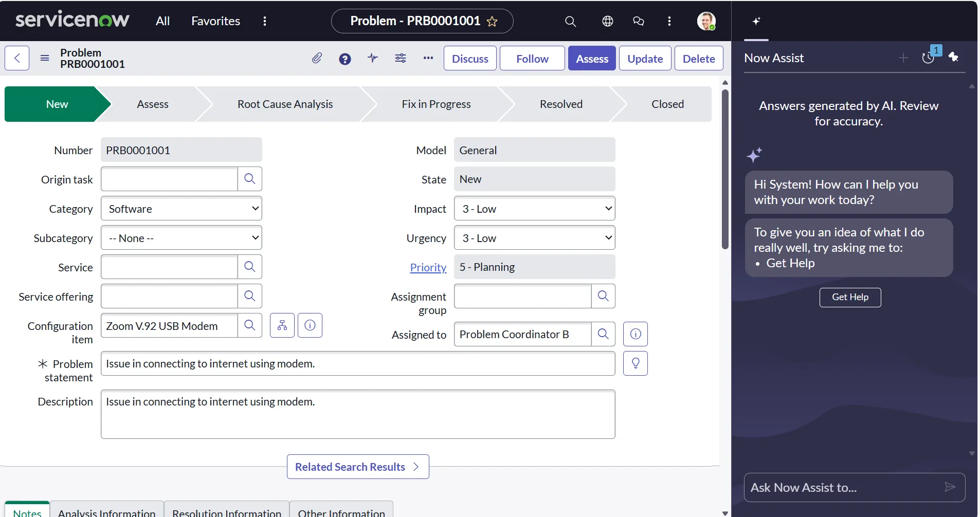Pin the Now Assist panel
Image resolution: width=980 pixels, height=517 pixels.
(954, 57)
